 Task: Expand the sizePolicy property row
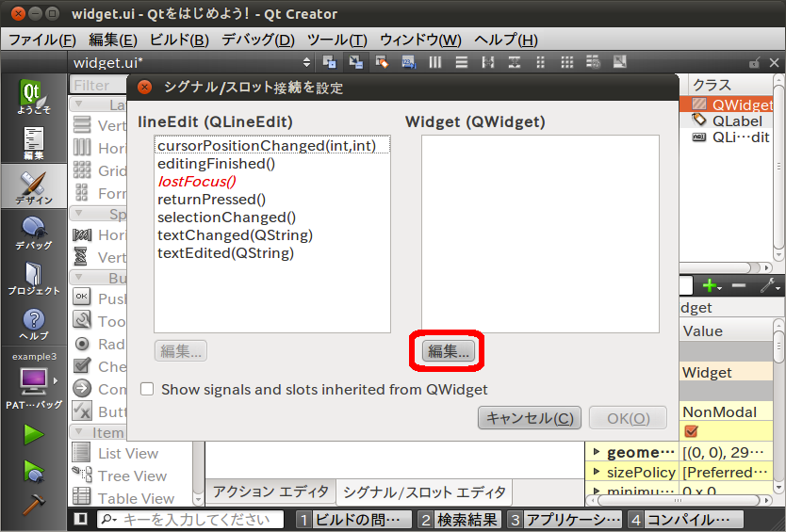click(595, 473)
